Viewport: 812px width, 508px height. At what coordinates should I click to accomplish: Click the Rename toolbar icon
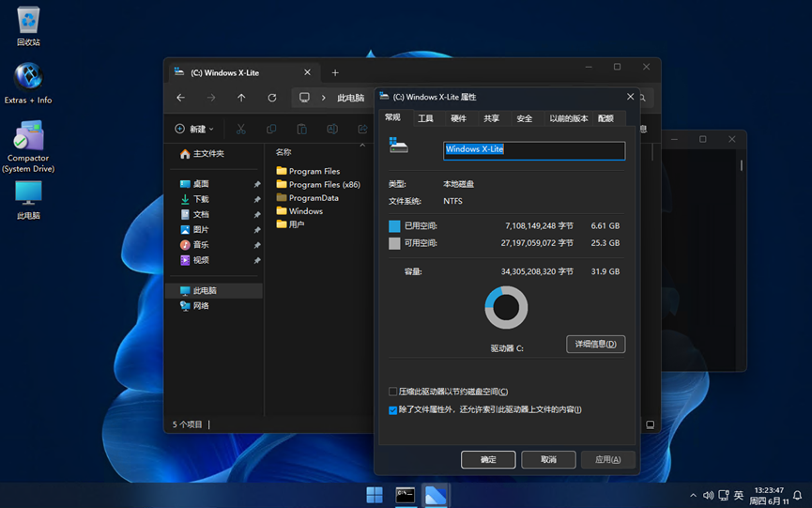(x=332, y=129)
